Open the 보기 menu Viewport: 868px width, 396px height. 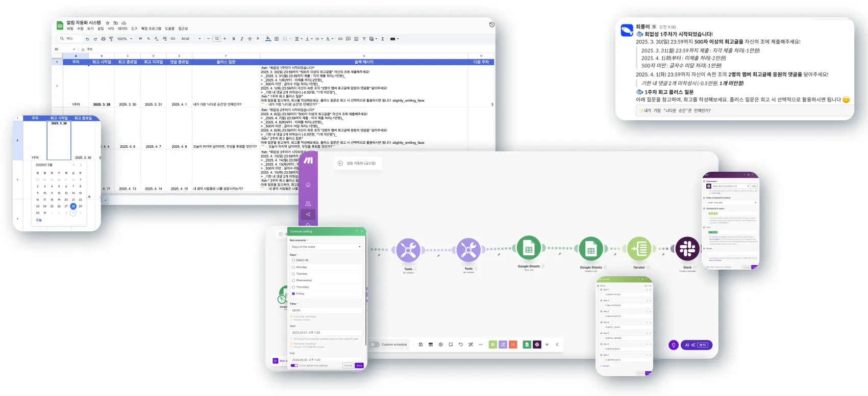pyautogui.click(x=90, y=29)
